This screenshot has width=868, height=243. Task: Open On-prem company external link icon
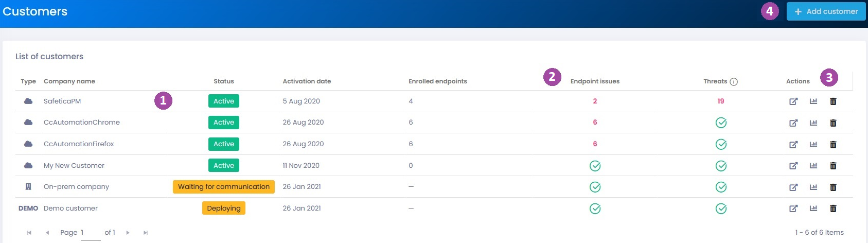click(793, 187)
